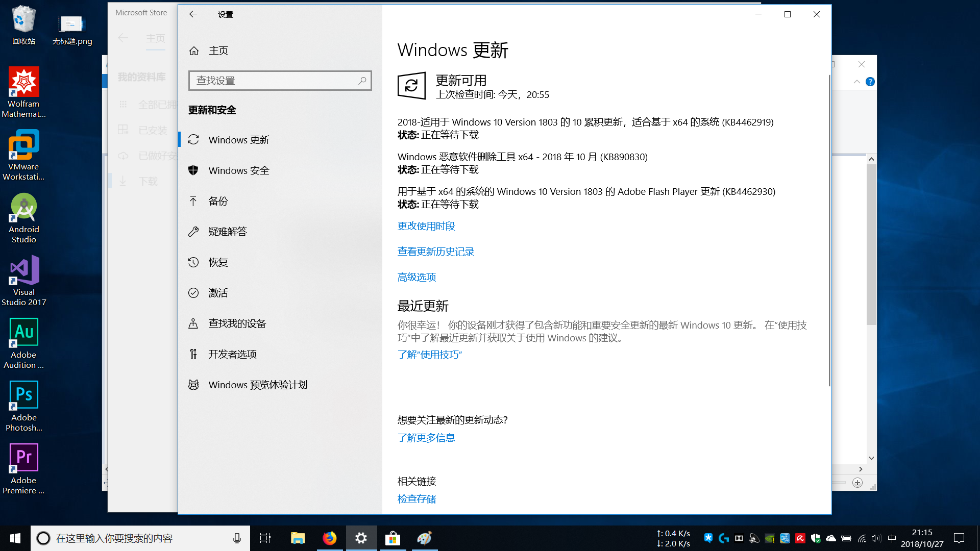Open the 备份 section
The image size is (980, 551).
point(280,201)
